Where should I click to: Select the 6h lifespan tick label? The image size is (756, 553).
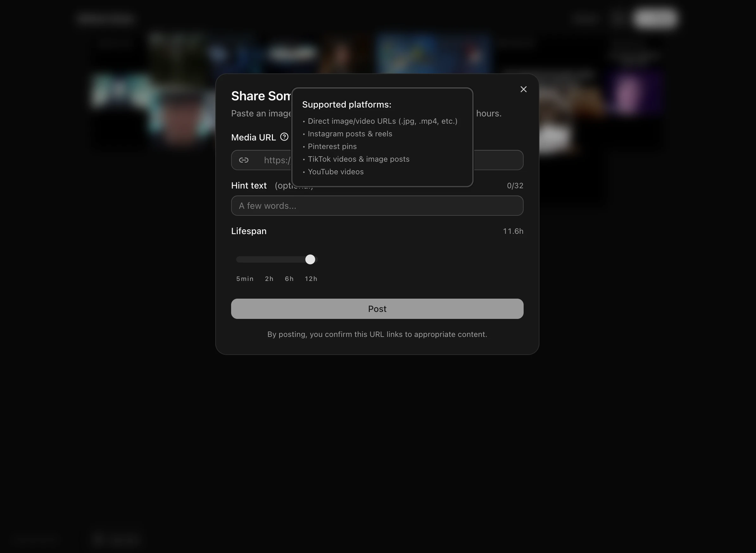pyautogui.click(x=289, y=278)
